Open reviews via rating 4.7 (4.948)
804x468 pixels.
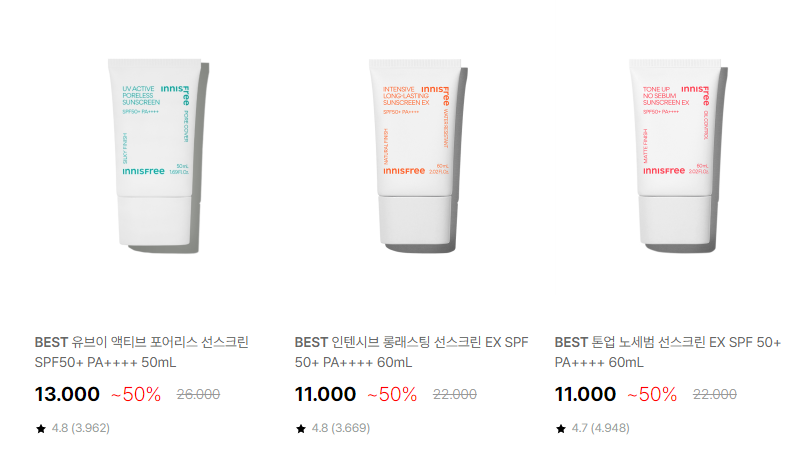(600, 428)
